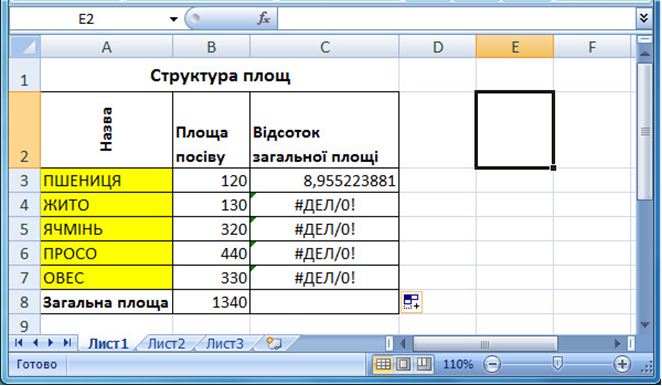
Task: Click the total cell with 1340
Action: pyautogui.click(x=211, y=302)
